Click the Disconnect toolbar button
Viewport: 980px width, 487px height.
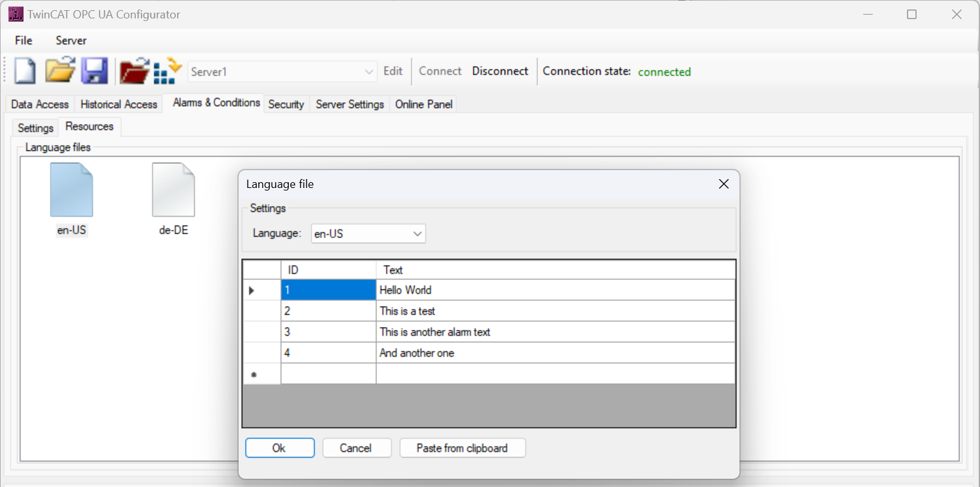[500, 71]
